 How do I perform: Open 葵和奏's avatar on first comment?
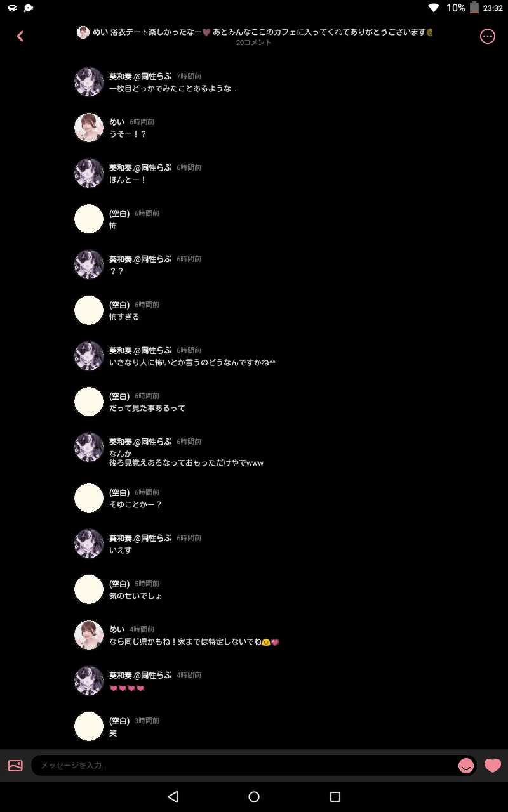(89, 82)
